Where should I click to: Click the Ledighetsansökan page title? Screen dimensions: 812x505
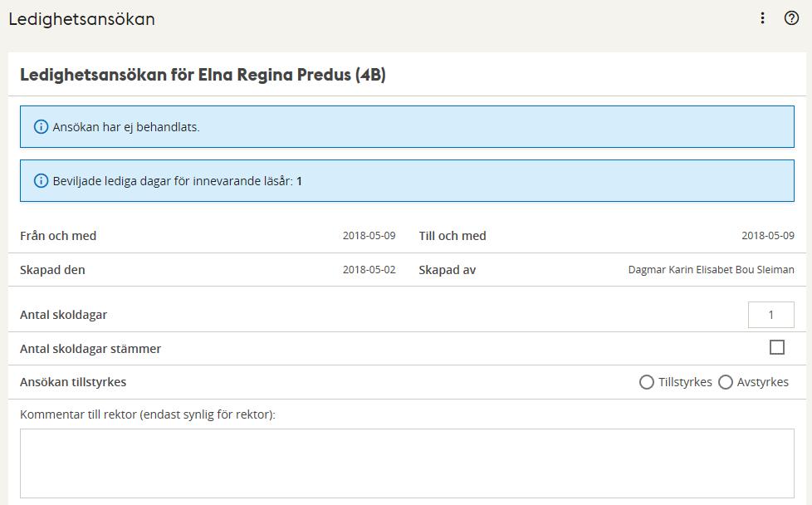[82, 19]
